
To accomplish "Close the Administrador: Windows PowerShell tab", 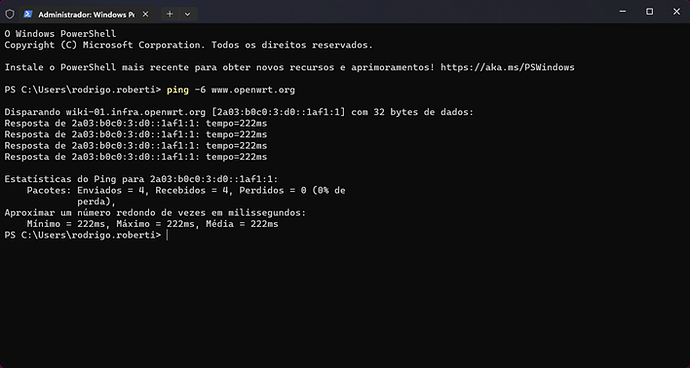I will coord(146,14).
